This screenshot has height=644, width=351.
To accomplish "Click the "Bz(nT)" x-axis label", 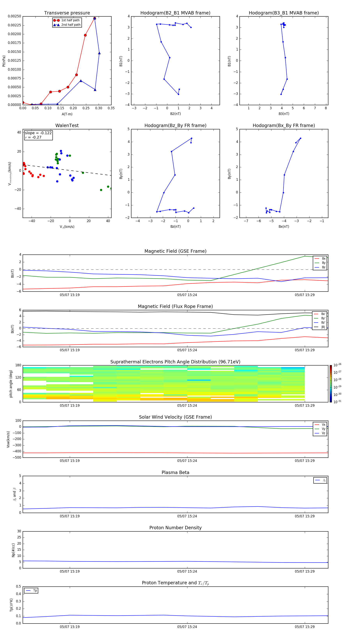I will [175, 227].
